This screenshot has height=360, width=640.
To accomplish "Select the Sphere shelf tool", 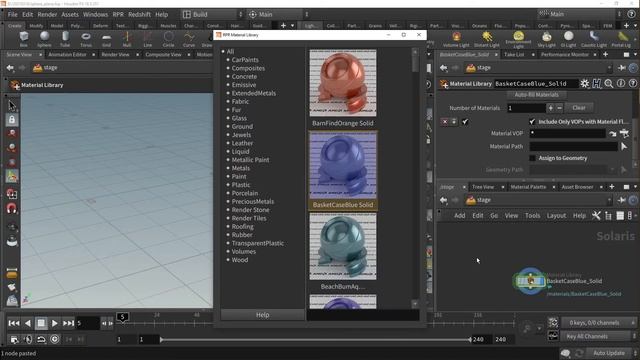I will point(44,39).
